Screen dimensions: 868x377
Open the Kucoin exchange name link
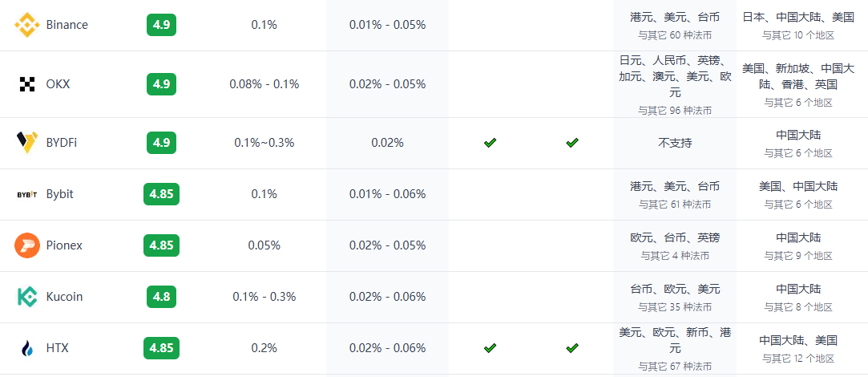pos(64,297)
